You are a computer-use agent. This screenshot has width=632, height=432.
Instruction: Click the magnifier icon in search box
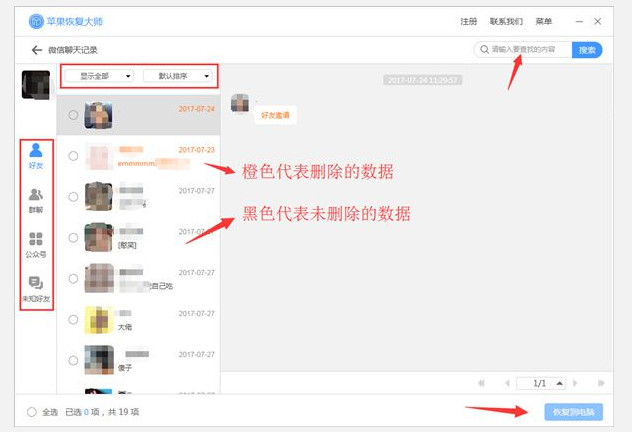484,50
